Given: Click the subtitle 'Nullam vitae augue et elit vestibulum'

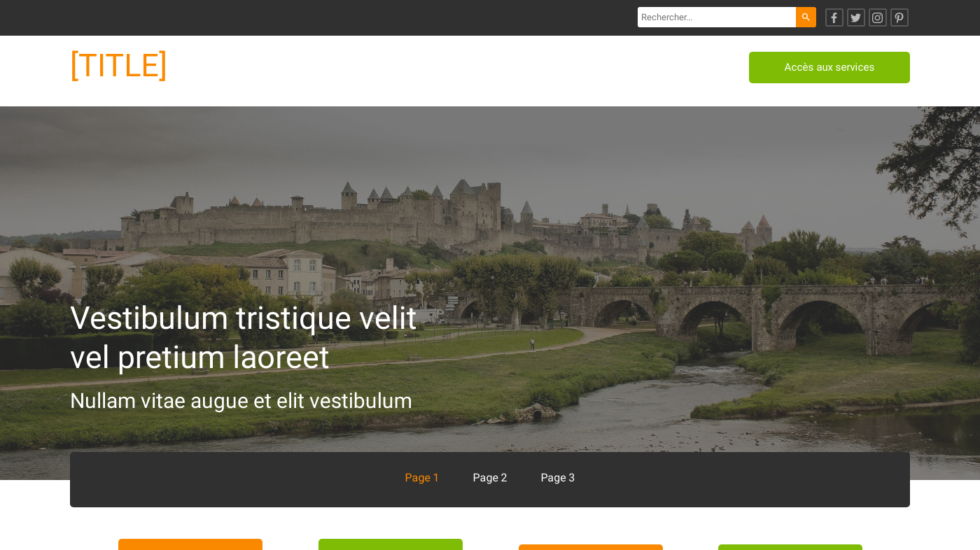Looking at the screenshot, I should (x=241, y=401).
